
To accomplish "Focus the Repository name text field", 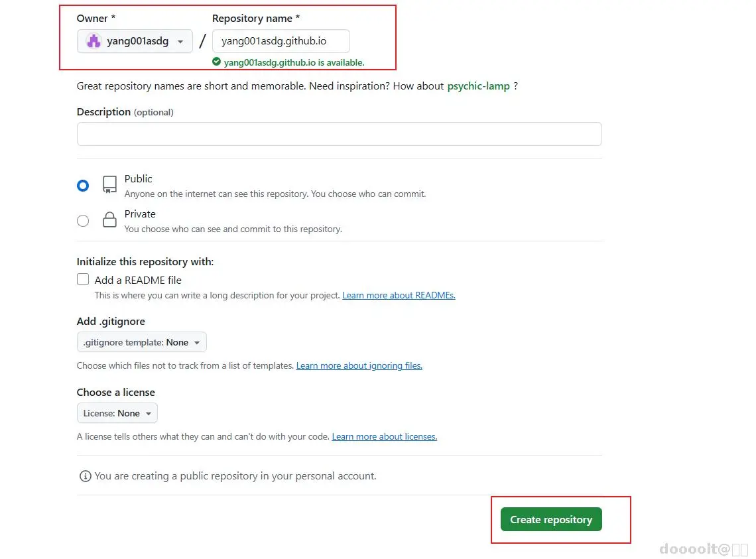I will [x=281, y=41].
